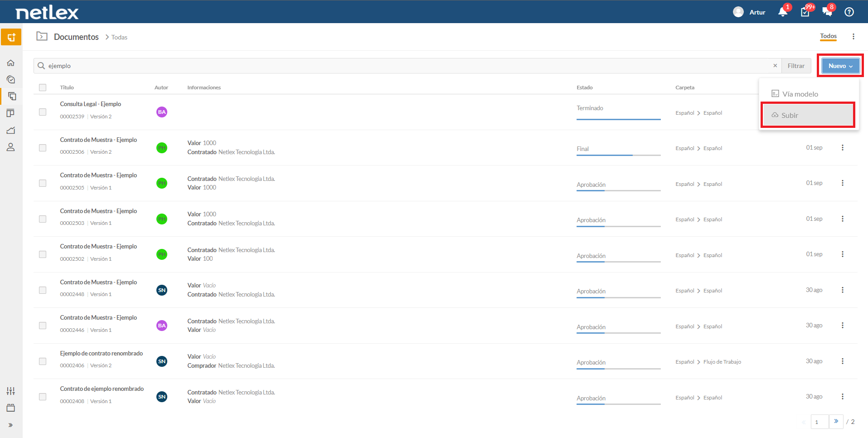Image resolution: width=868 pixels, height=438 pixels.
Task: Open the notifications bell icon
Action: click(x=783, y=12)
